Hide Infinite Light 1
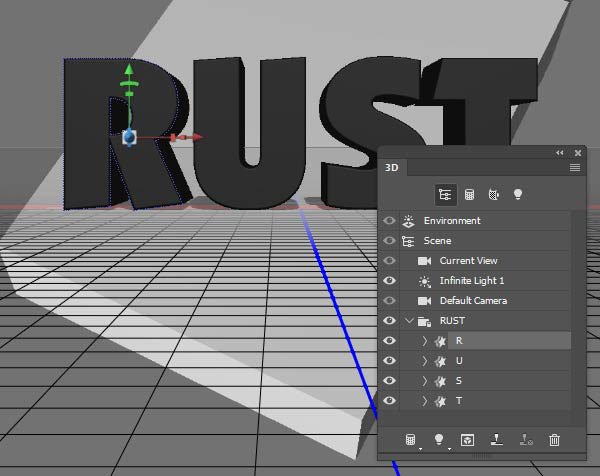 [389, 280]
